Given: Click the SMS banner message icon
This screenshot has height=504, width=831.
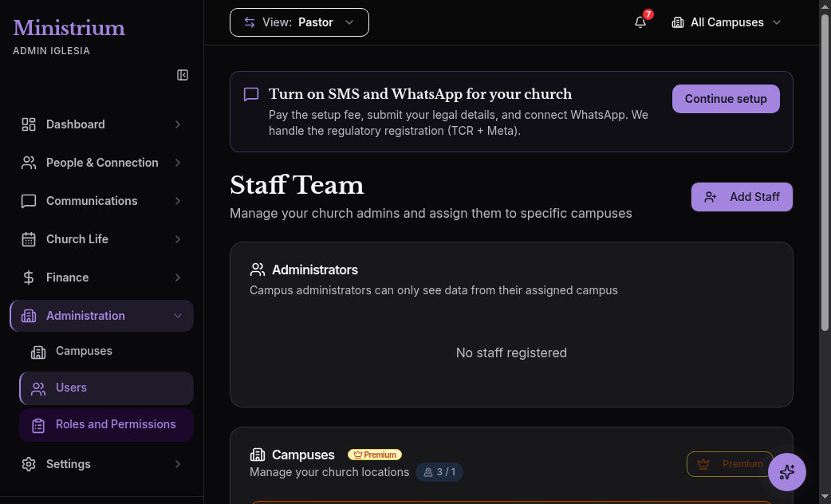Looking at the screenshot, I should (x=251, y=94).
